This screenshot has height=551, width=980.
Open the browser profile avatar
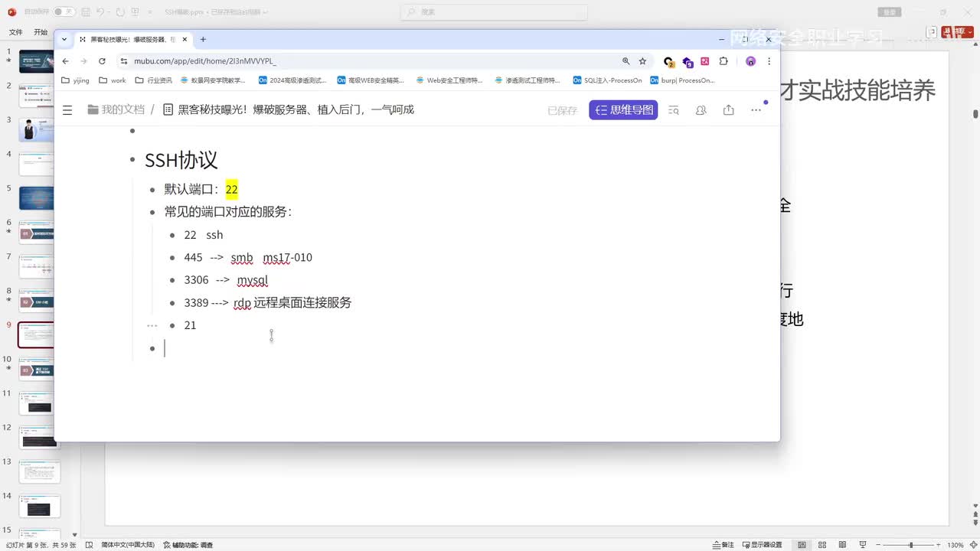tap(750, 61)
